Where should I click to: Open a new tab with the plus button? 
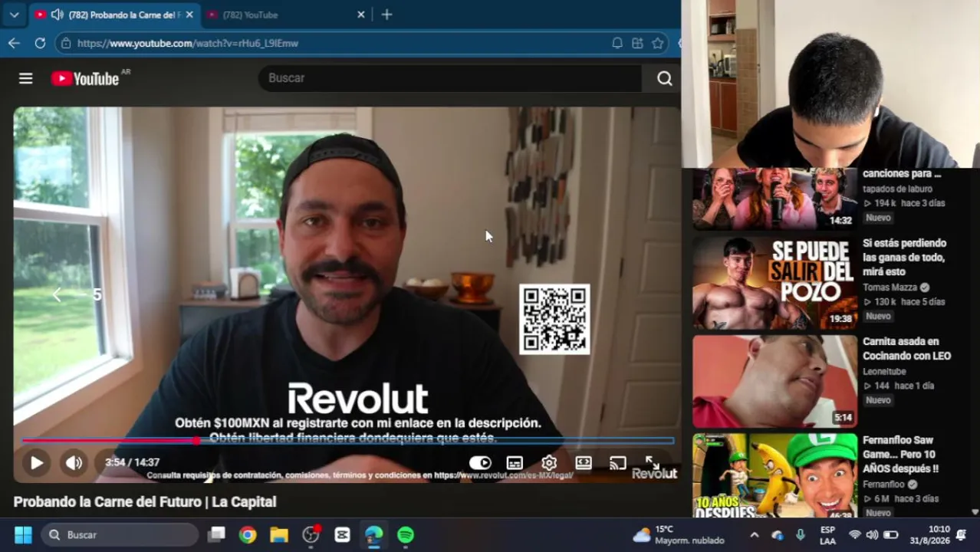(x=386, y=15)
